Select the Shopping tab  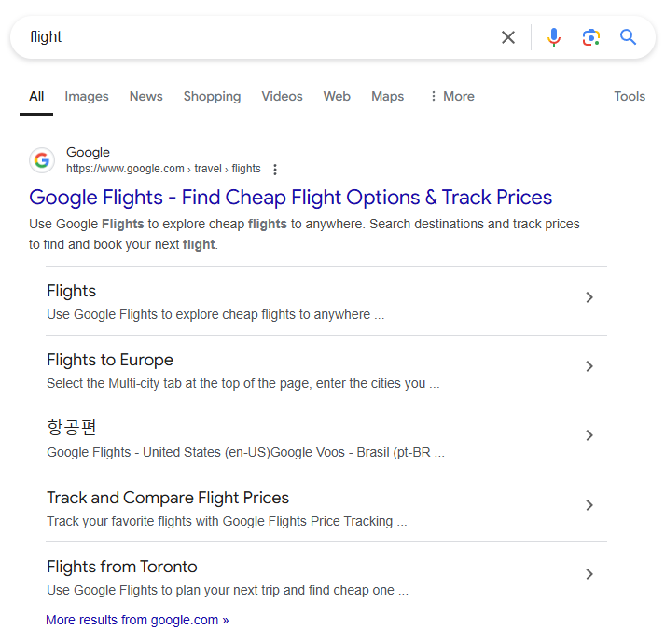(212, 96)
